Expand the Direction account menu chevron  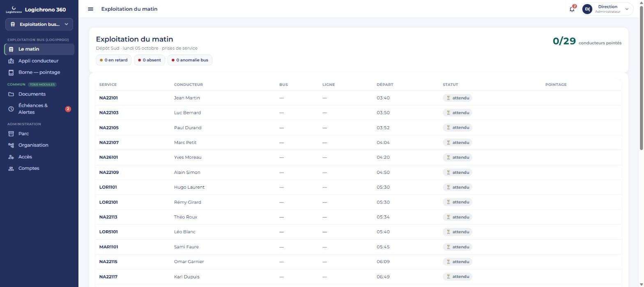627,9
